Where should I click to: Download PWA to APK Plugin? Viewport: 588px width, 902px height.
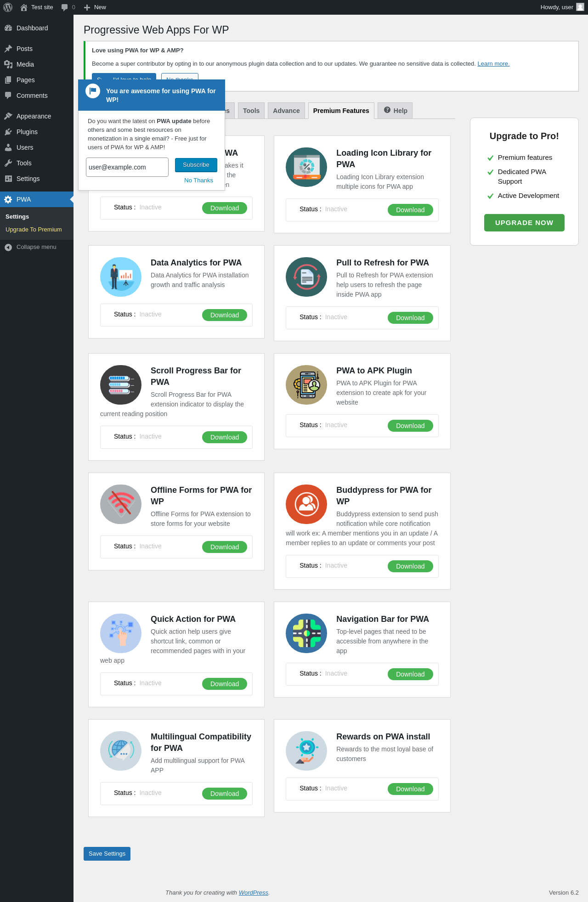click(410, 426)
